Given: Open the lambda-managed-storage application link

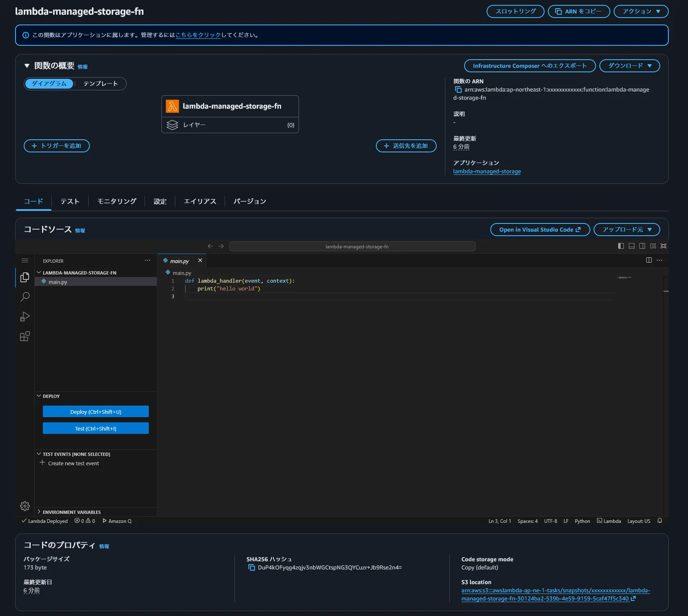Looking at the screenshot, I should point(487,171).
